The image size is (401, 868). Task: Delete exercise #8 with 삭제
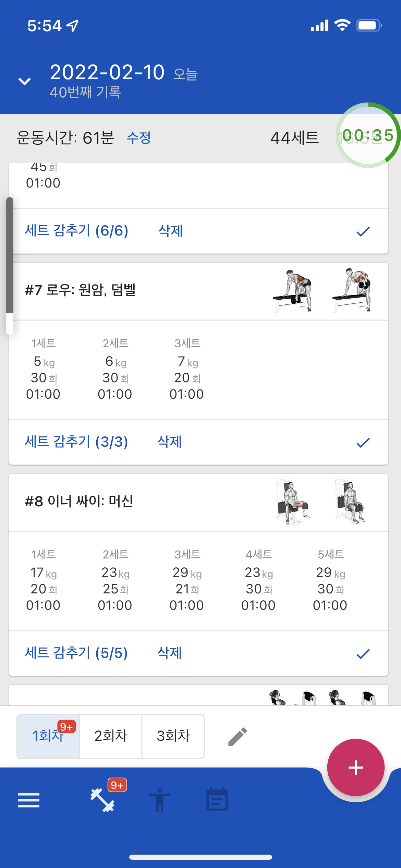(x=169, y=653)
